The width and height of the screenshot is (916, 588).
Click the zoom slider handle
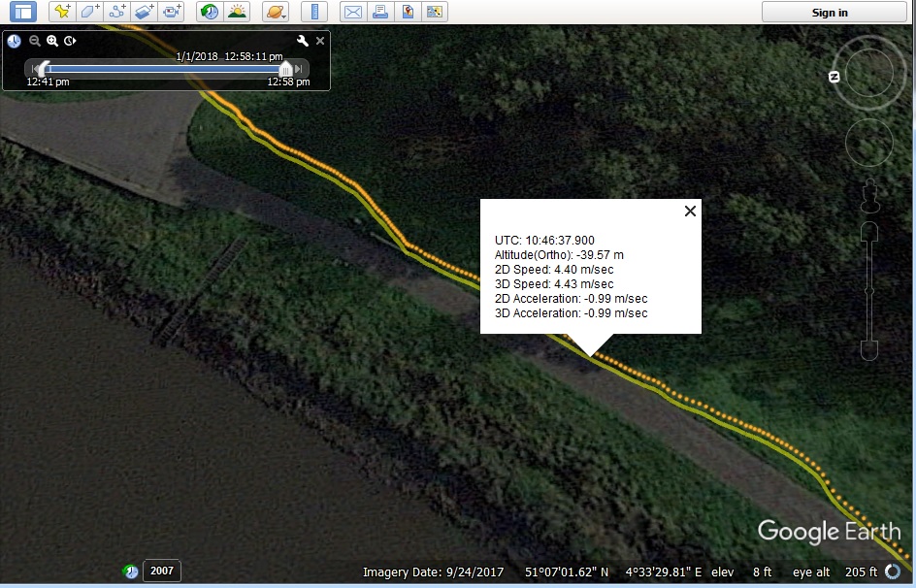point(869,291)
